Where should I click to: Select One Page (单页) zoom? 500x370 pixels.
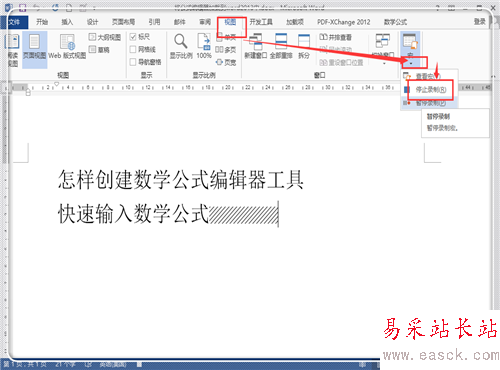[x=226, y=37]
